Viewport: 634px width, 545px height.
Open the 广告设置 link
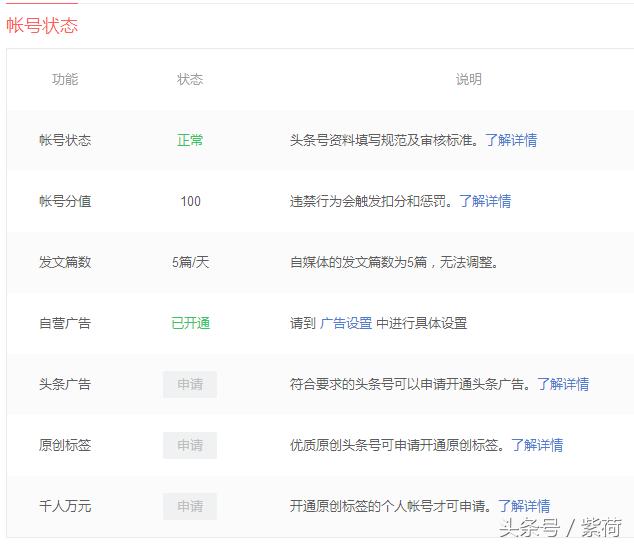tap(346, 323)
